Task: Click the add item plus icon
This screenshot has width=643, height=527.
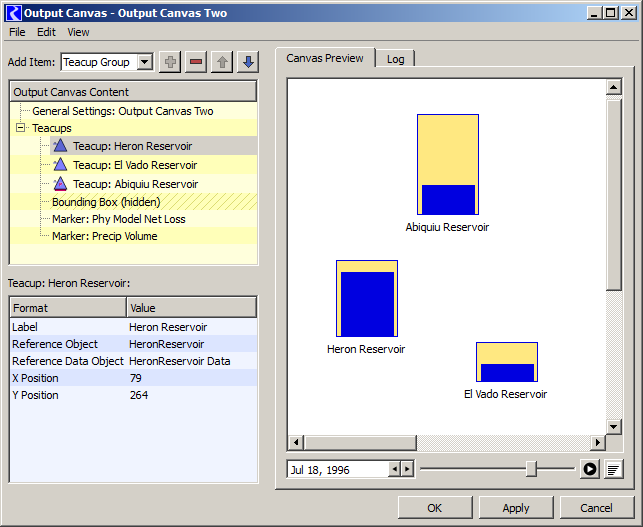Action: coord(170,62)
